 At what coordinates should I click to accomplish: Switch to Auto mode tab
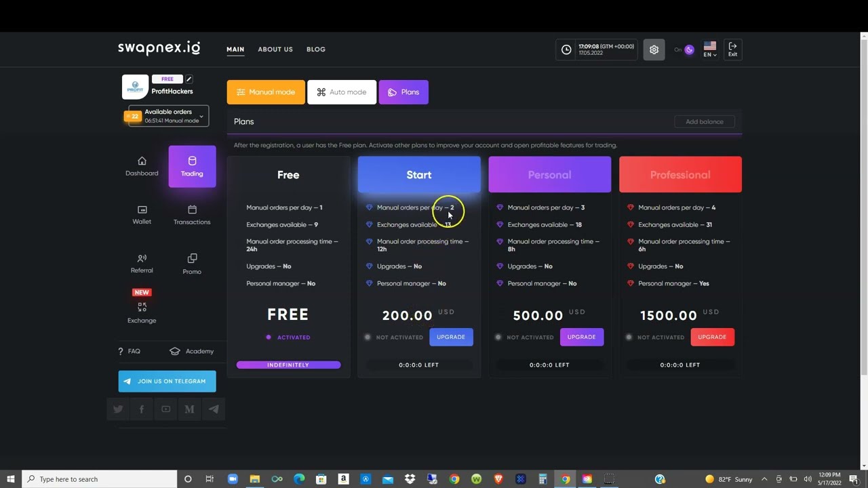point(342,92)
